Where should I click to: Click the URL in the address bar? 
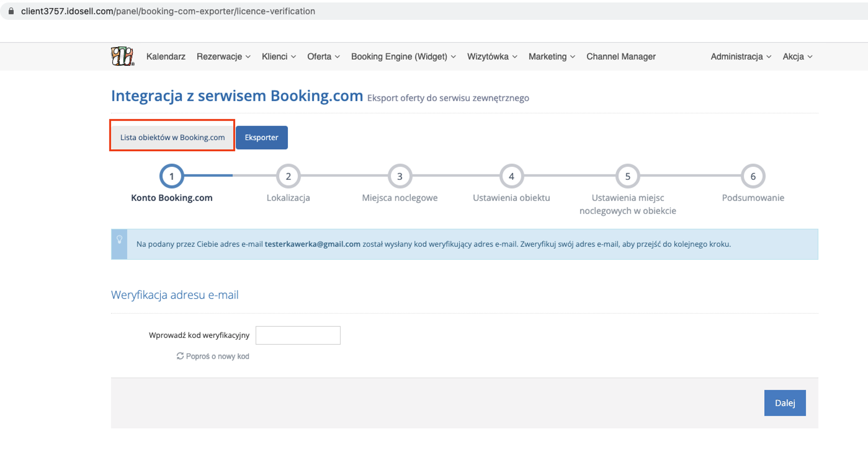point(168,11)
